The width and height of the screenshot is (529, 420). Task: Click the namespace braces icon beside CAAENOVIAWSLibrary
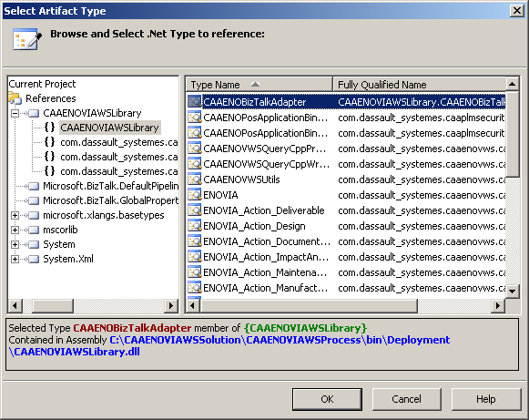pyautogui.click(x=49, y=128)
